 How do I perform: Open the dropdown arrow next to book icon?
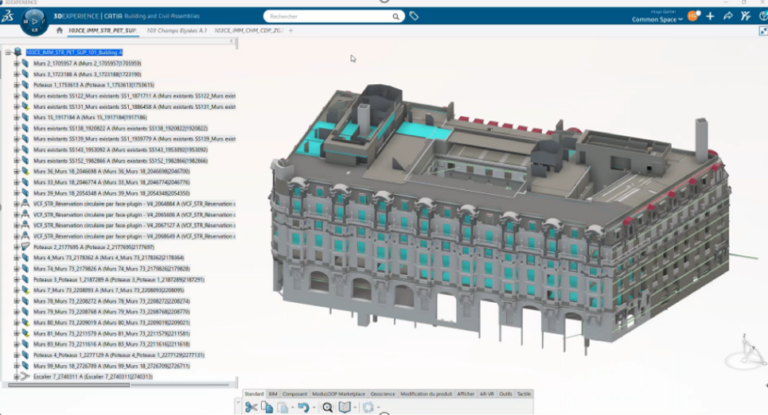coord(355,408)
